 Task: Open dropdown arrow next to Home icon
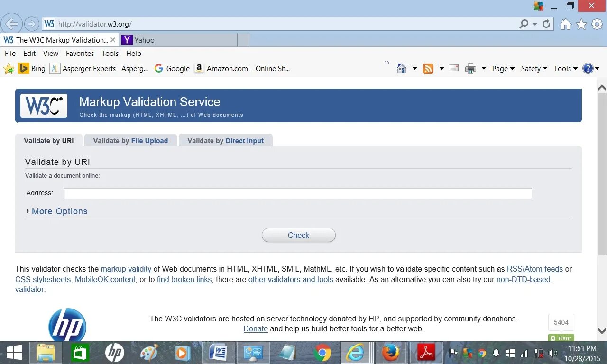(x=414, y=69)
